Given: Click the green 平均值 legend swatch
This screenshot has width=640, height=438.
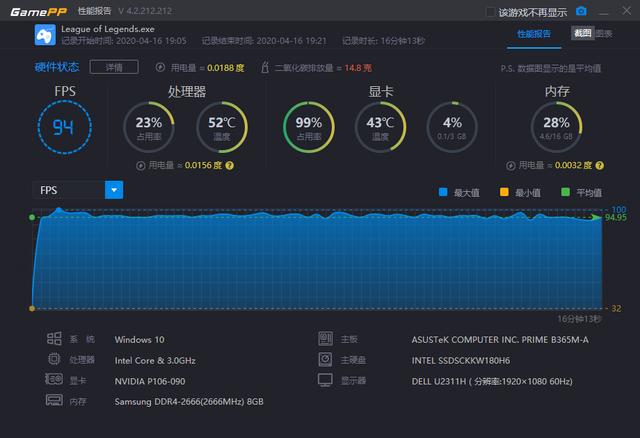Looking at the screenshot, I should [x=565, y=192].
